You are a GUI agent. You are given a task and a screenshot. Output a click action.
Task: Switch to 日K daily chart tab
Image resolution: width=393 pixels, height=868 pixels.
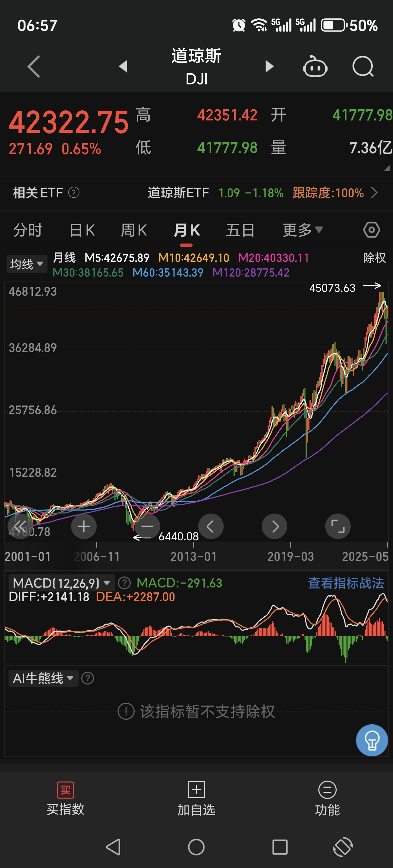pyautogui.click(x=82, y=230)
